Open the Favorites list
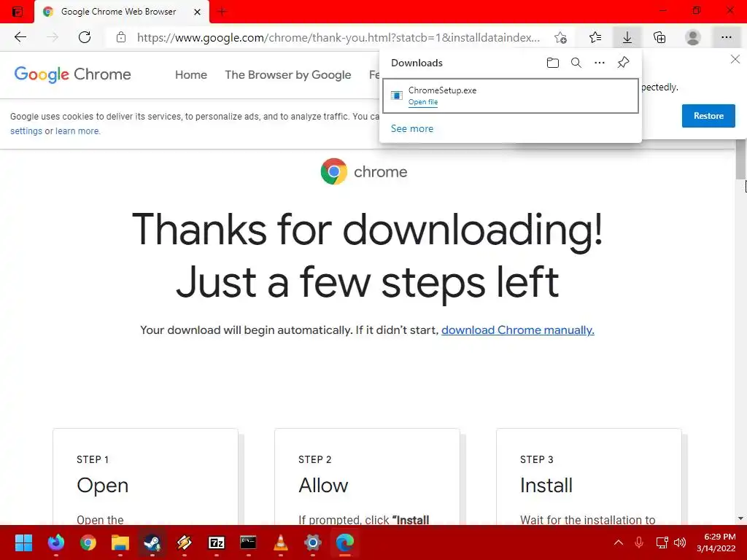This screenshot has width=747, height=560. click(x=595, y=37)
